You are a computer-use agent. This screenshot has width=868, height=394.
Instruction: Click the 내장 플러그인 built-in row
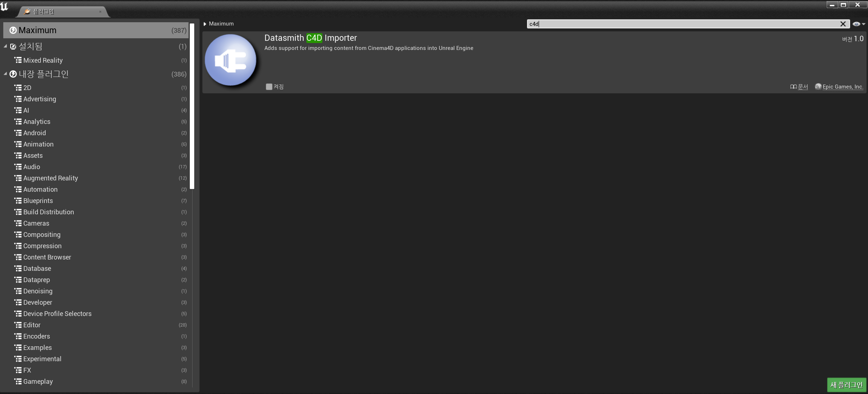click(96, 74)
